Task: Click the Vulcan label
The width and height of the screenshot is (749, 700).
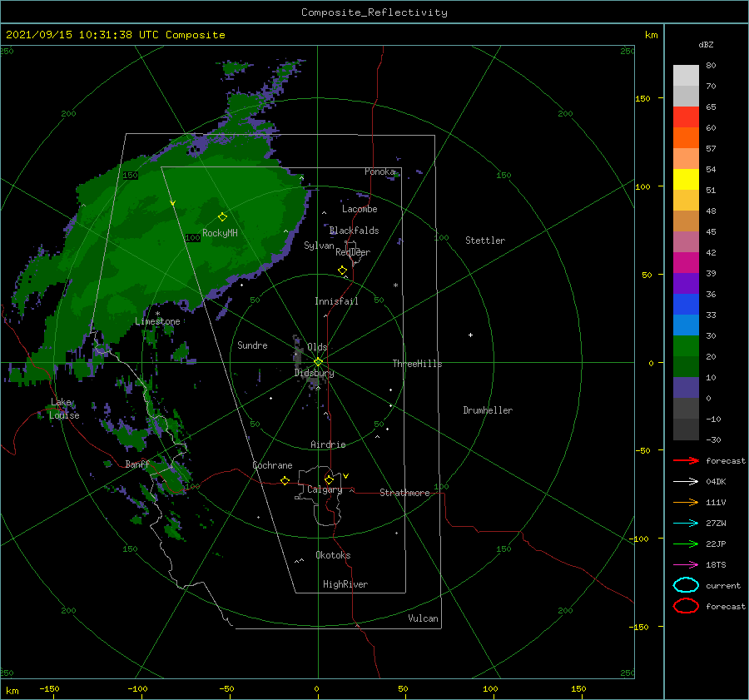Action: (423, 618)
